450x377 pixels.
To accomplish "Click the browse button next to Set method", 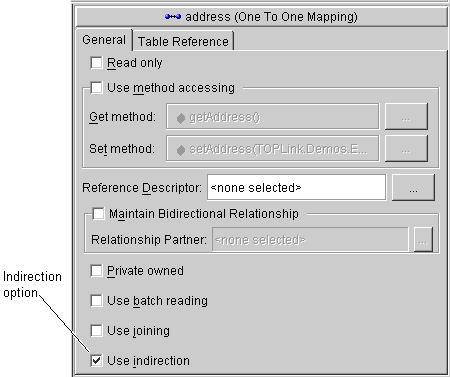I will 406,149.
